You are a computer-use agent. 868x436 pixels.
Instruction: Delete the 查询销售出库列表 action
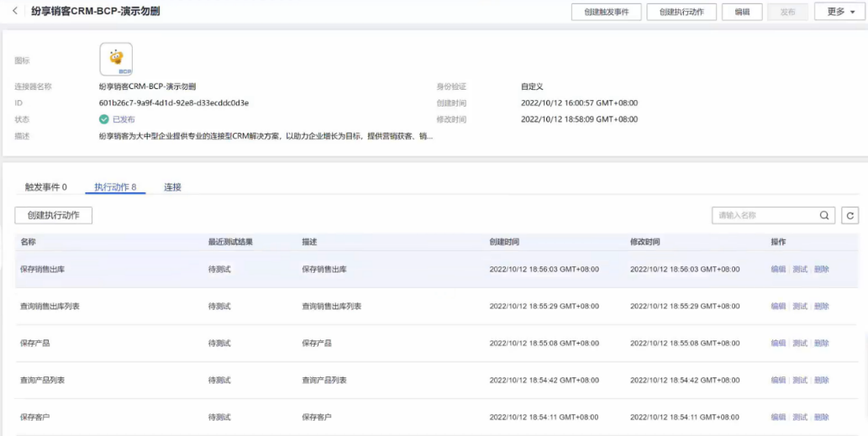coord(822,306)
